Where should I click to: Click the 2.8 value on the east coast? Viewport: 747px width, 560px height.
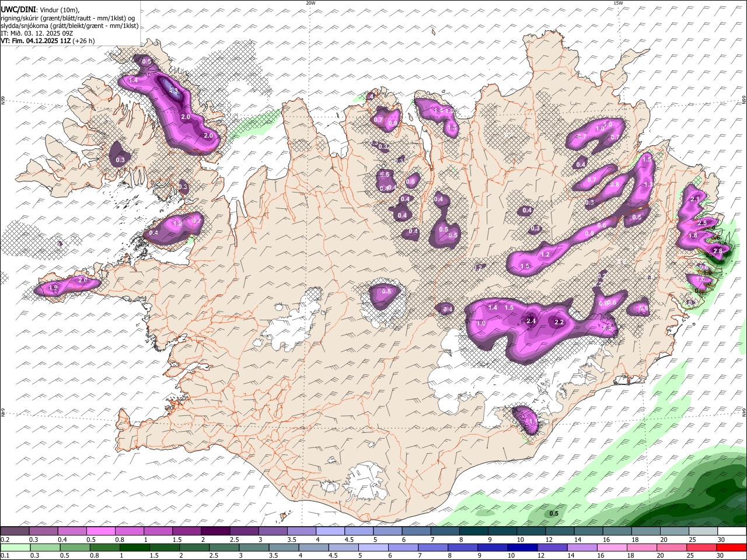click(718, 251)
